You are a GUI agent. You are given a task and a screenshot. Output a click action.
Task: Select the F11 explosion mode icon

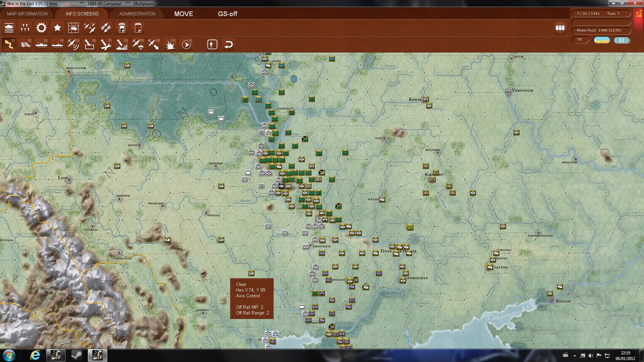170,44
